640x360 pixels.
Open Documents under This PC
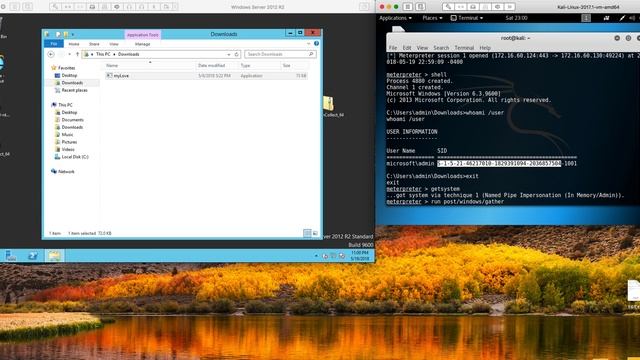(72, 120)
